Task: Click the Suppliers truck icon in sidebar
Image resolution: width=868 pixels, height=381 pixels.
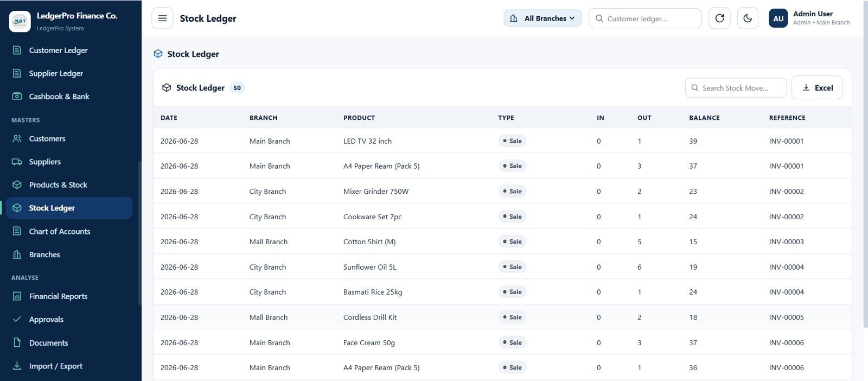Action: coord(17,162)
